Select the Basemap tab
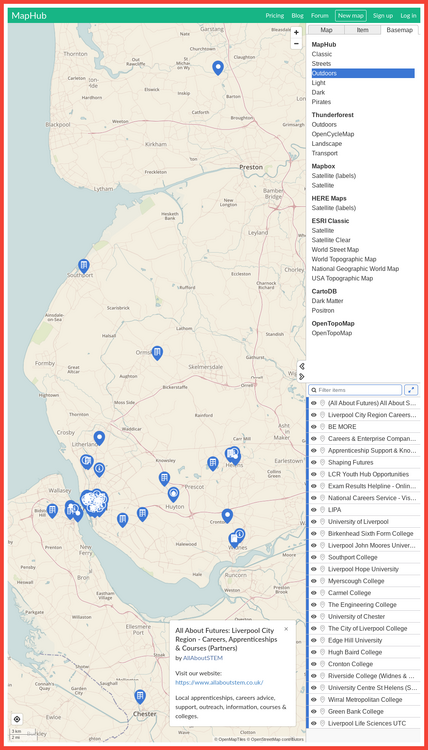This screenshot has width=428, height=750. (x=399, y=30)
